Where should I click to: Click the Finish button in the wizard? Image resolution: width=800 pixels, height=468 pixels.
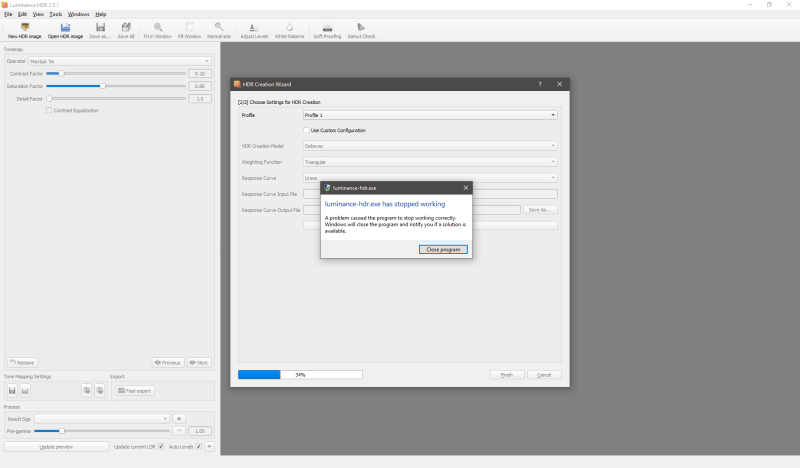pyautogui.click(x=507, y=375)
